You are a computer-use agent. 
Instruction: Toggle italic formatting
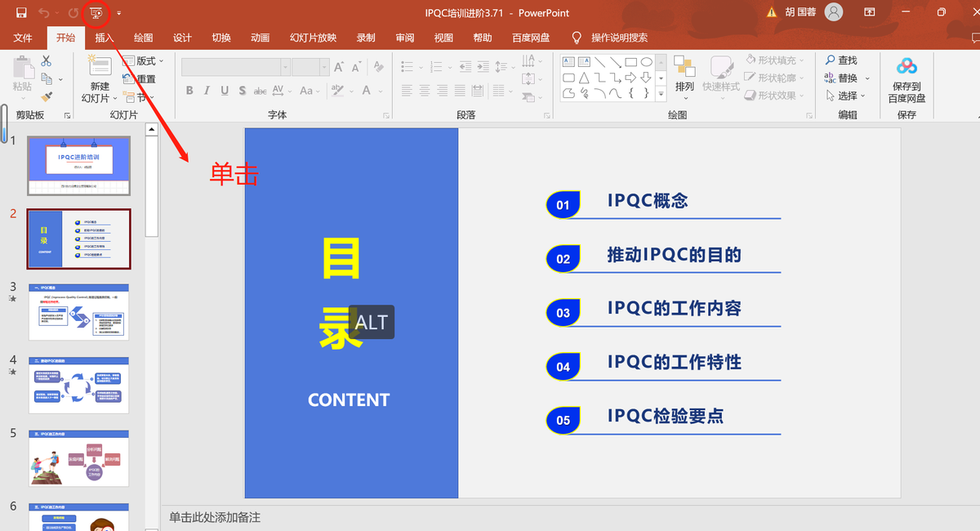pos(207,91)
